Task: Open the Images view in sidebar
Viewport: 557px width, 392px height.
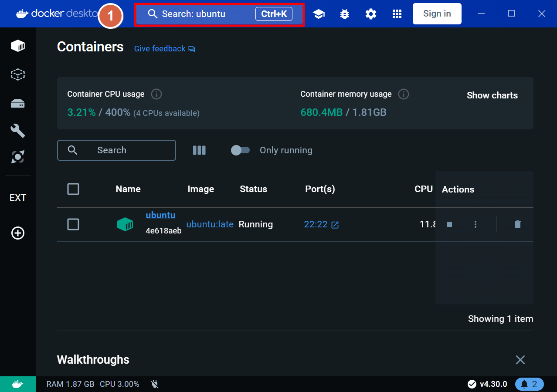Action: click(18, 74)
